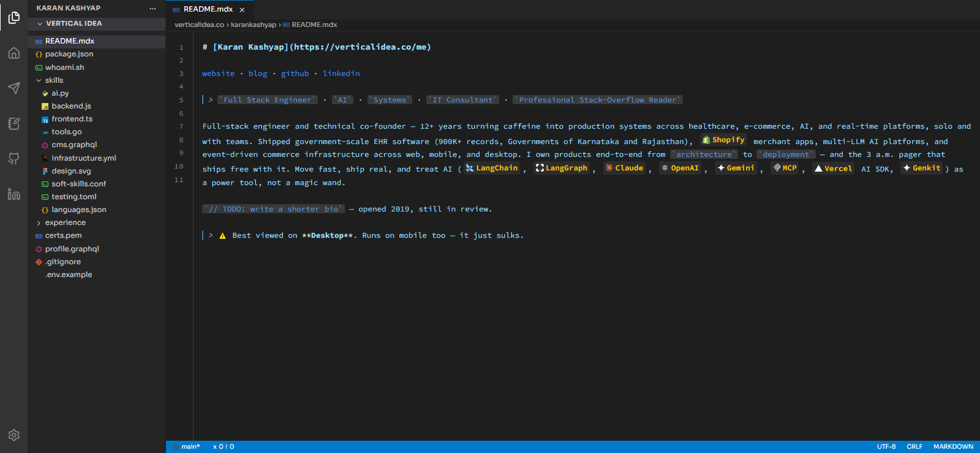Open the blog edit icon in activity bar

13,123
